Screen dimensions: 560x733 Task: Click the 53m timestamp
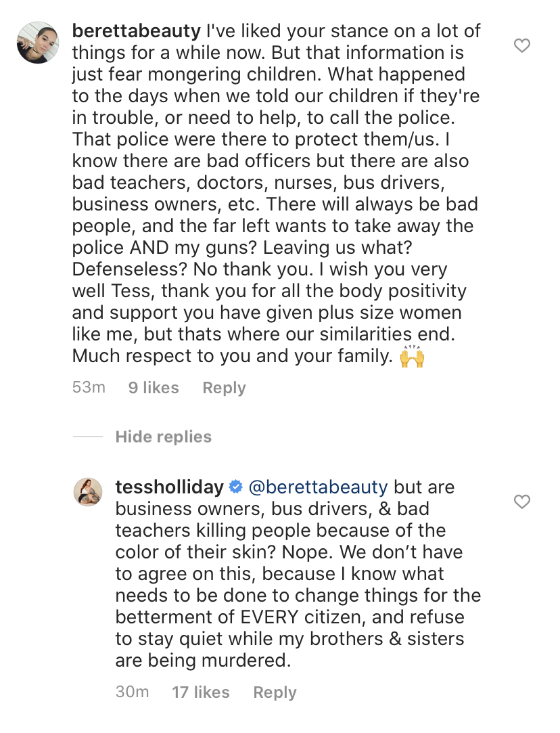coord(89,388)
